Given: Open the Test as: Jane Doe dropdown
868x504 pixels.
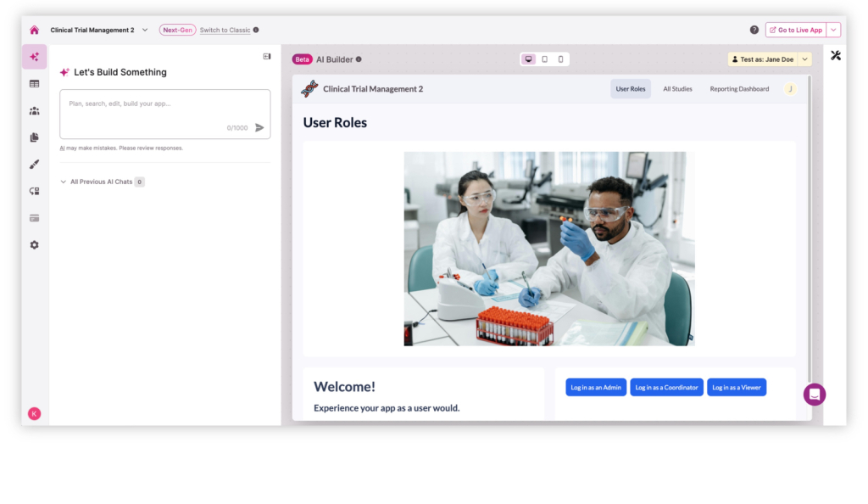Looking at the screenshot, I should 767,59.
